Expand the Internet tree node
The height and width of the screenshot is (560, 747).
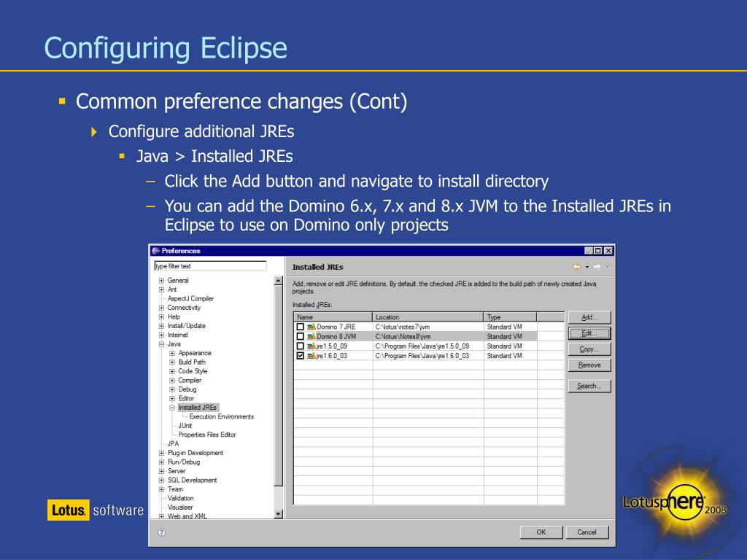161,335
